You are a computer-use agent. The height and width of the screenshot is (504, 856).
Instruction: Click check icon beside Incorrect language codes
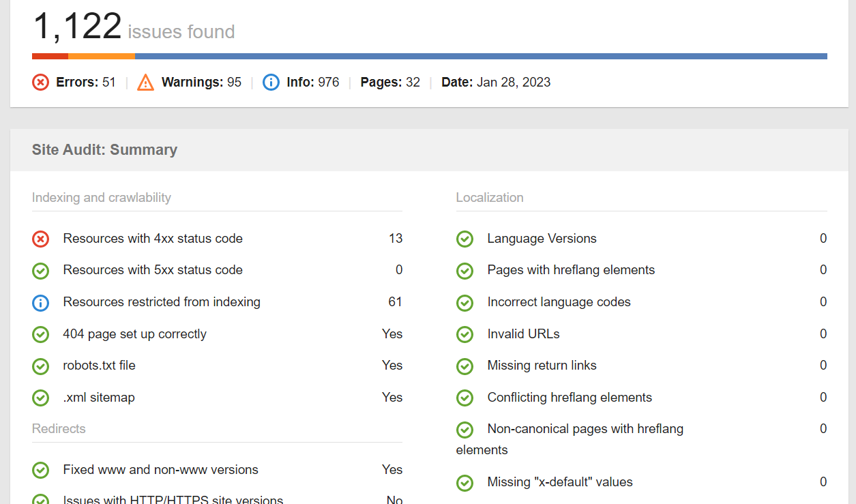pyautogui.click(x=465, y=302)
